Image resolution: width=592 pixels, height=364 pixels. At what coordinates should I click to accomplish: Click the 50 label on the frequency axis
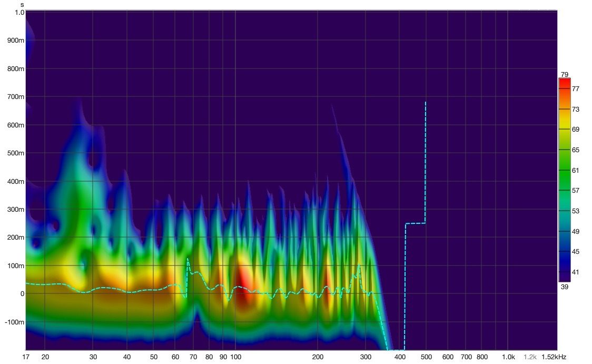point(153,357)
